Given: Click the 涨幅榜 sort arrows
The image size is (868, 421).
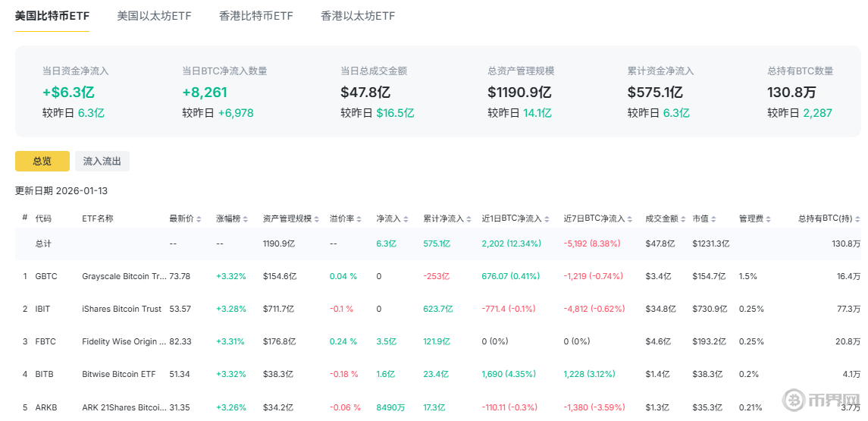Looking at the screenshot, I should point(246,219).
